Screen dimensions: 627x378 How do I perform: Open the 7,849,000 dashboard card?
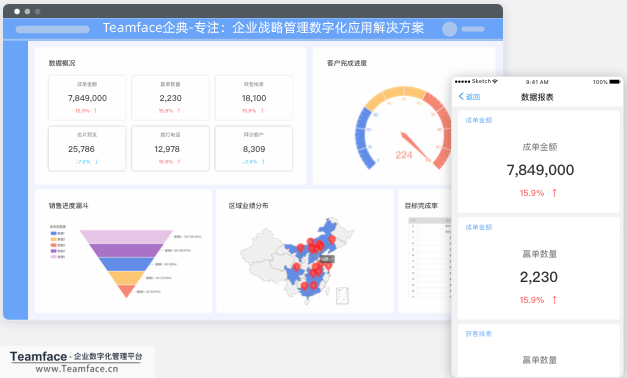tap(87, 98)
